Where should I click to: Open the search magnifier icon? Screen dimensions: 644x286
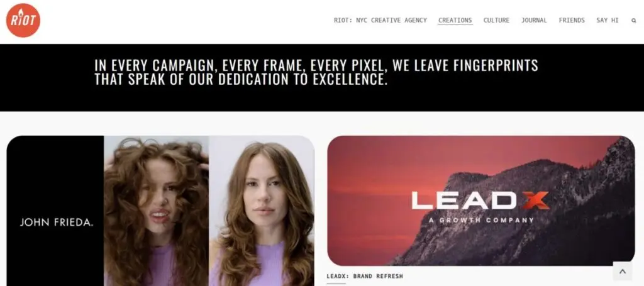(x=634, y=21)
